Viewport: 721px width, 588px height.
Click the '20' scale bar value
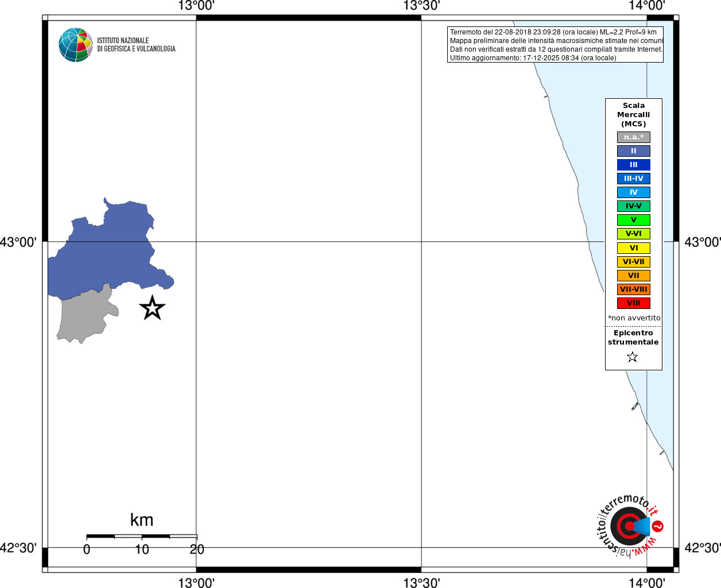coord(197,550)
